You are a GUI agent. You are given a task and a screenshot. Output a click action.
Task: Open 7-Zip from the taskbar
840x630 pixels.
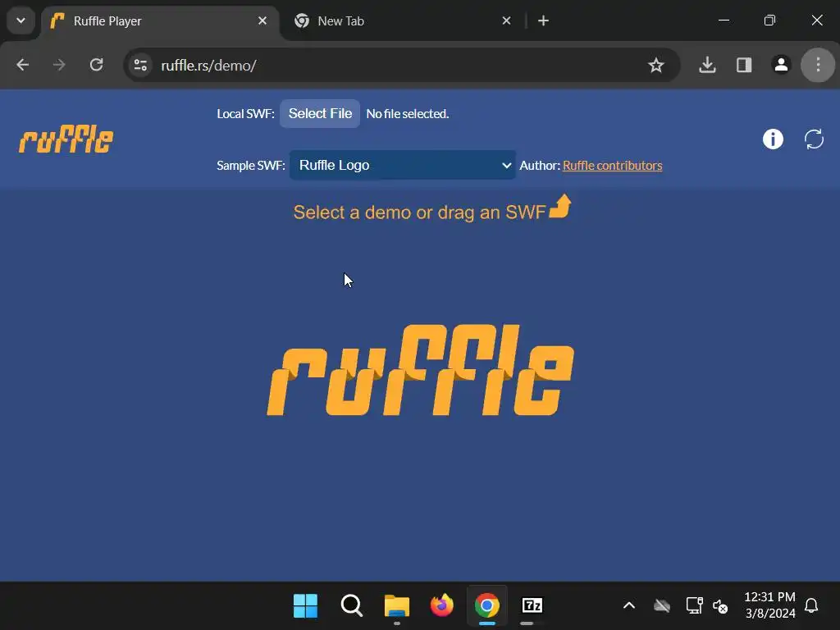pos(532,606)
